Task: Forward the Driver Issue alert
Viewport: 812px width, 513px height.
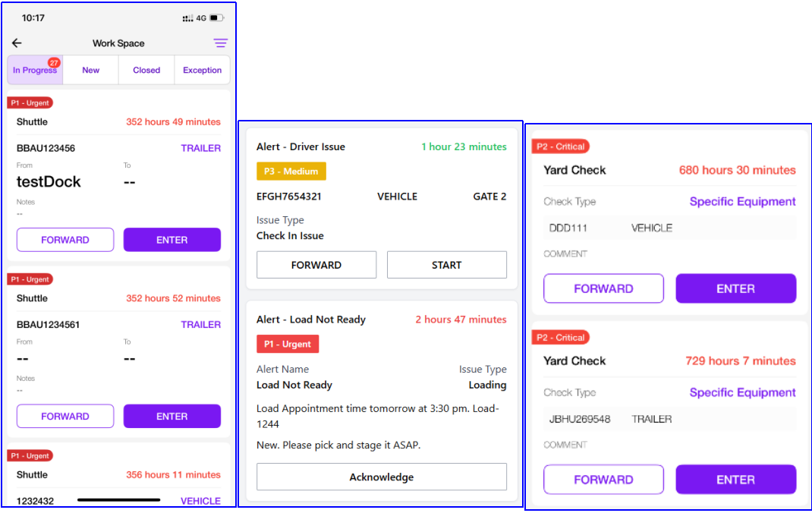Action: 316,265
